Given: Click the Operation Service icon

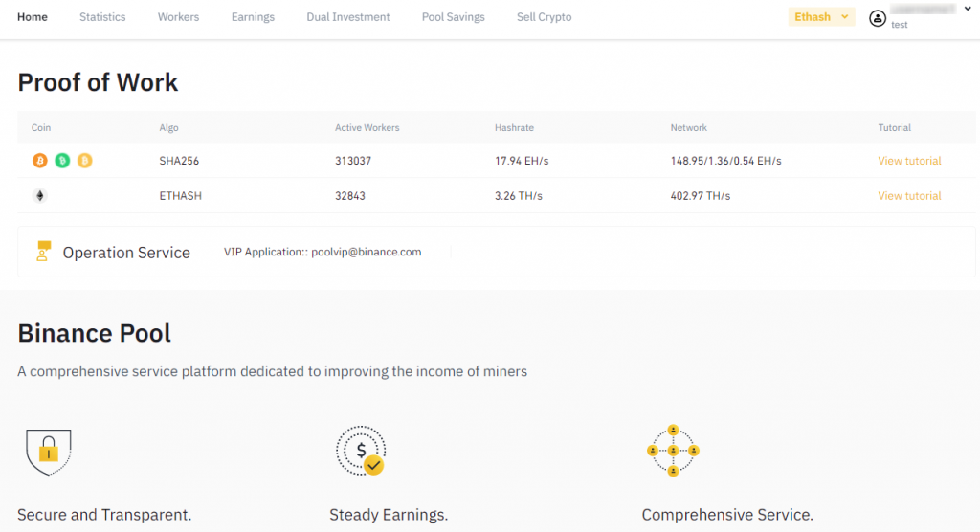Looking at the screenshot, I should pos(43,252).
